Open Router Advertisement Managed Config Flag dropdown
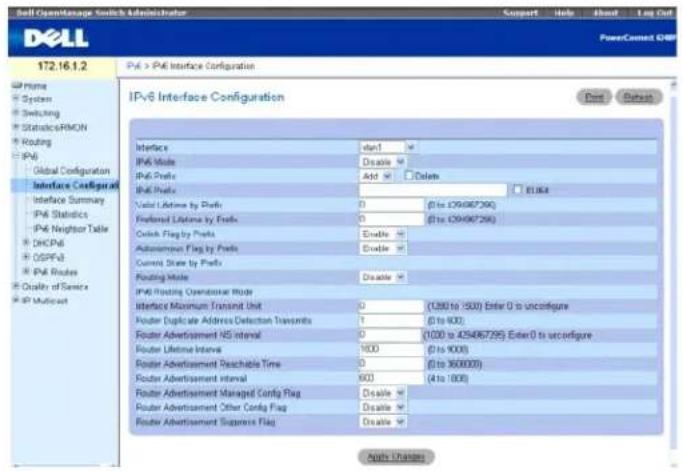The height and width of the screenshot is (471, 682). coord(382,393)
